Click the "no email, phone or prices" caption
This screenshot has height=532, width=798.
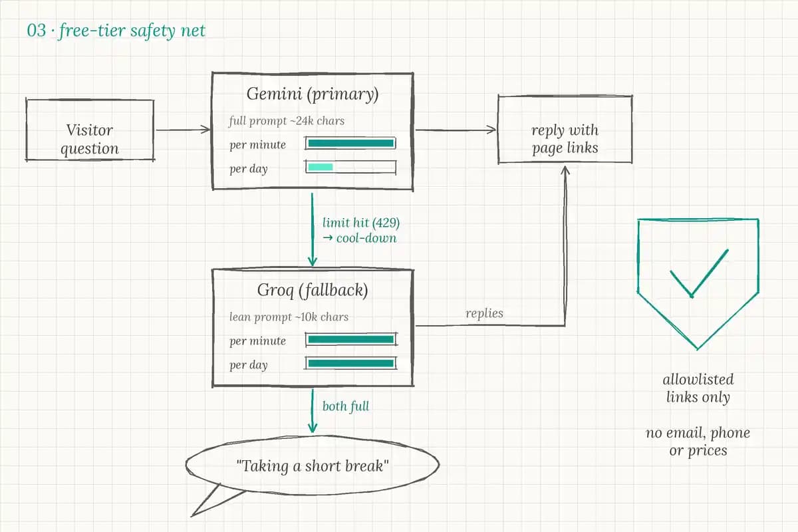(698, 442)
